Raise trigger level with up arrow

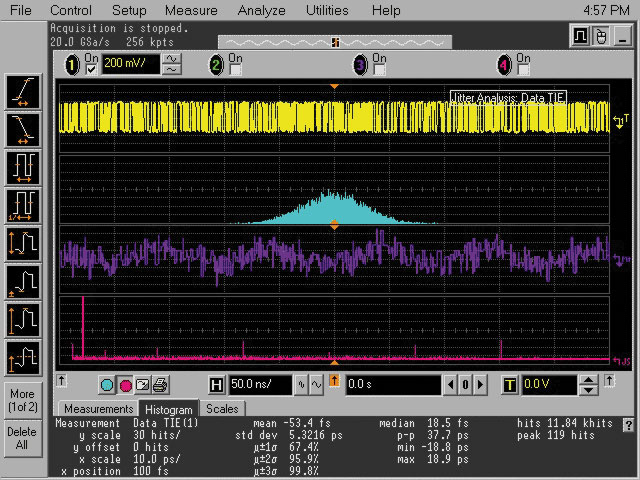[x=588, y=380]
